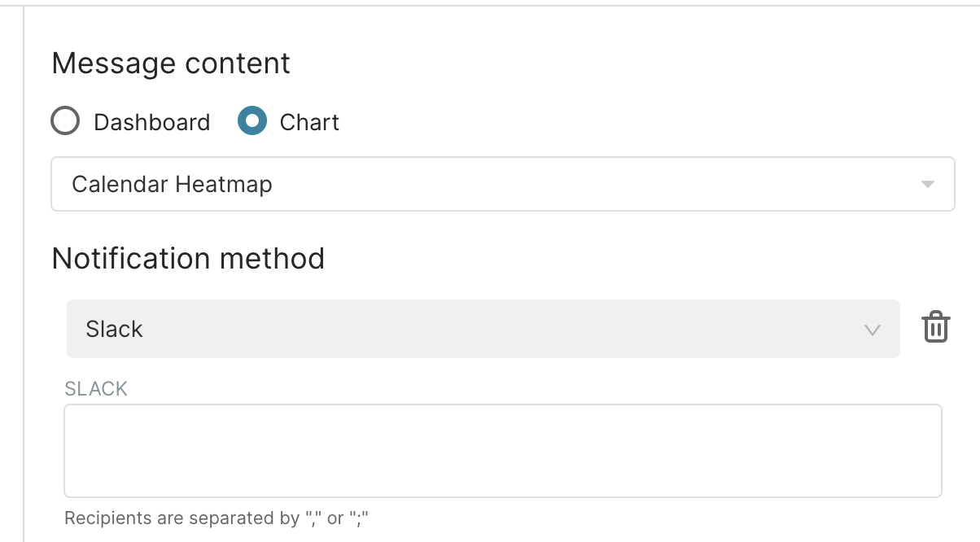This screenshot has height=542, width=980.
Task: Click the filled dot inside Chart radio
Action: click(x=252, y=122)
